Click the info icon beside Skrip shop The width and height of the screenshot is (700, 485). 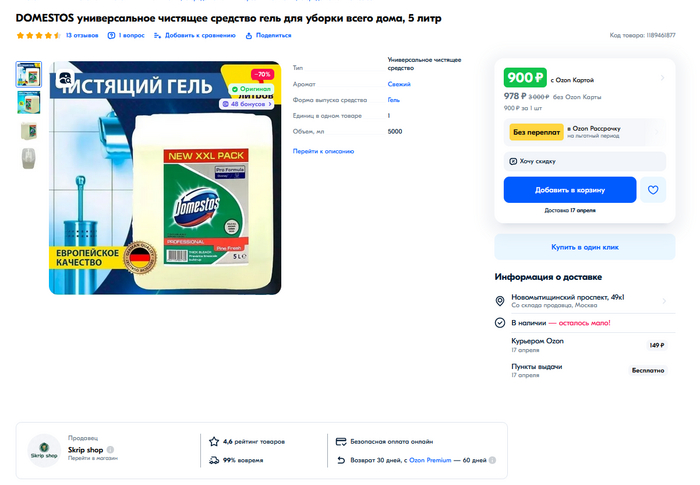click(110, 449)
